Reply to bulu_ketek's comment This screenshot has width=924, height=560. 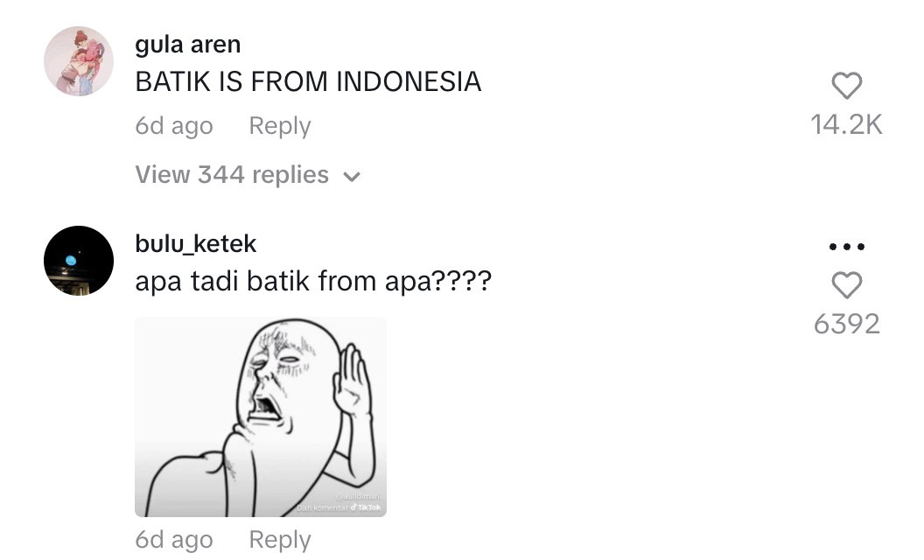click(x=280, y=539)
